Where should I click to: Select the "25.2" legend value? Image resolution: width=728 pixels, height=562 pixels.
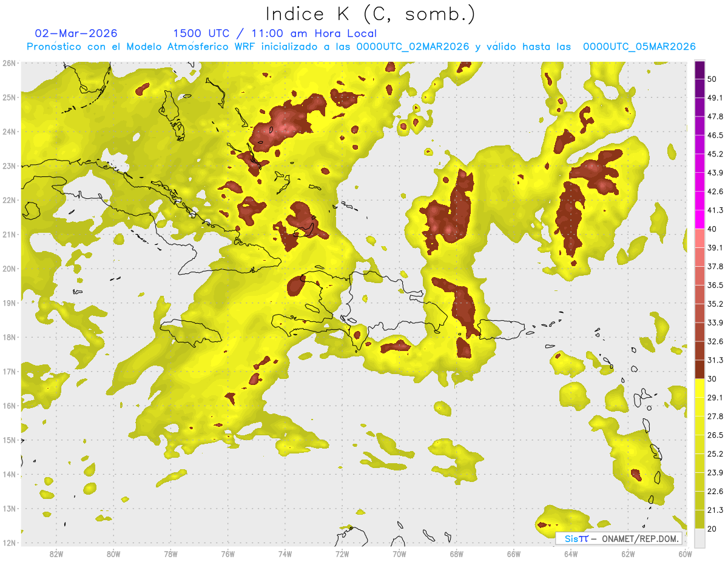coord(715,454)
